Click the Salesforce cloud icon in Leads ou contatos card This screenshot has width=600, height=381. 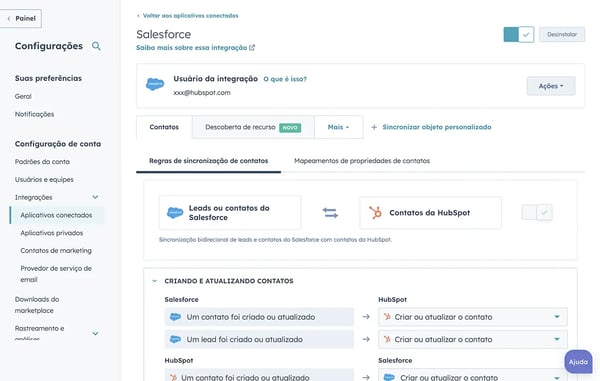[x=175, y=213]
